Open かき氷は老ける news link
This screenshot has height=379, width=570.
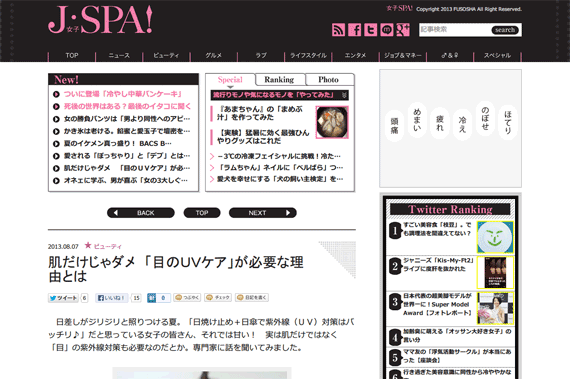tap(127, 131)
